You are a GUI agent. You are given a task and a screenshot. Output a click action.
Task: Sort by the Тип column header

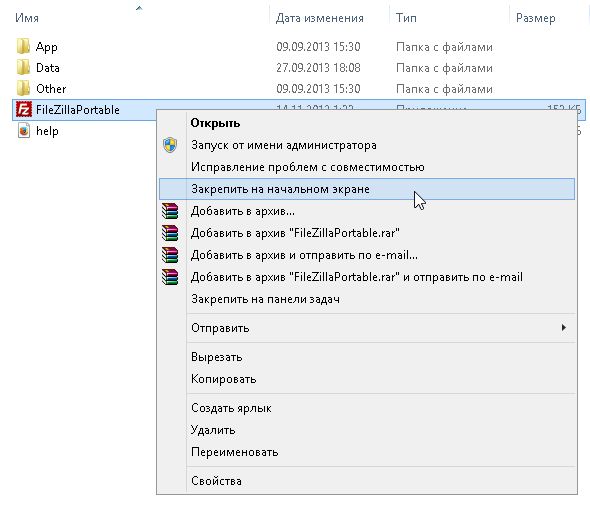[406, 18]
